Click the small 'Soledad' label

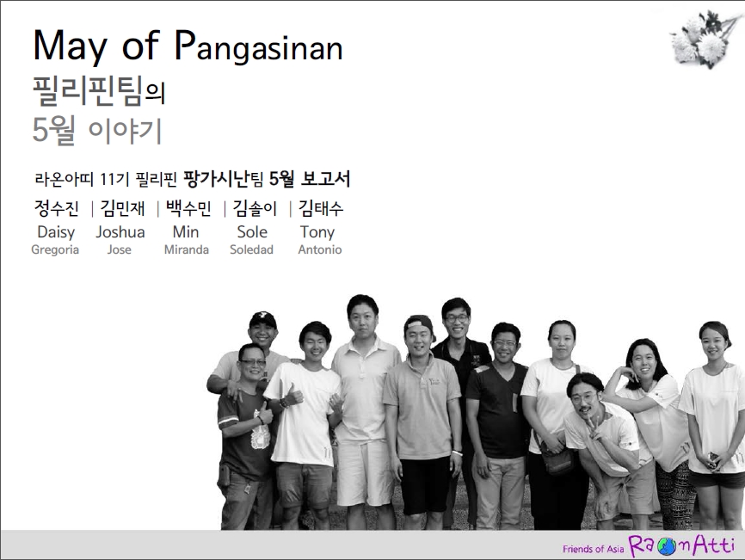tap(251, 250)
